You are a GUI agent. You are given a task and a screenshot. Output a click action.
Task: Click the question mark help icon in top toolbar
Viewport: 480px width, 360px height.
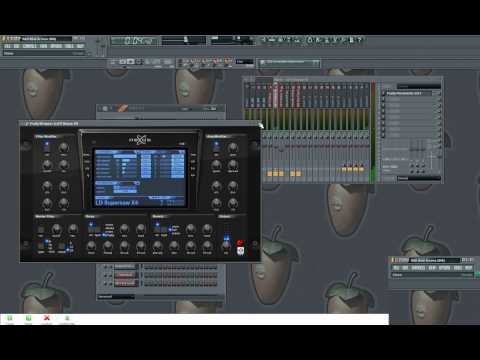[359, 40]
